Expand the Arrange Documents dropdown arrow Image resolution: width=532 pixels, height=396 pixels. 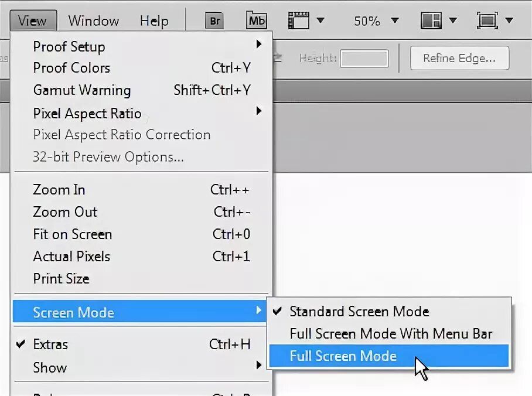click(452, 21)
